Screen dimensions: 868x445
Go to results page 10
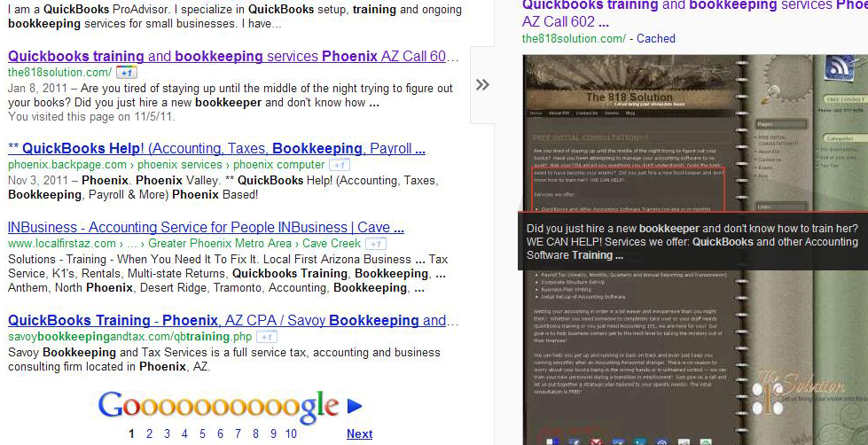(x=291, y=434)
